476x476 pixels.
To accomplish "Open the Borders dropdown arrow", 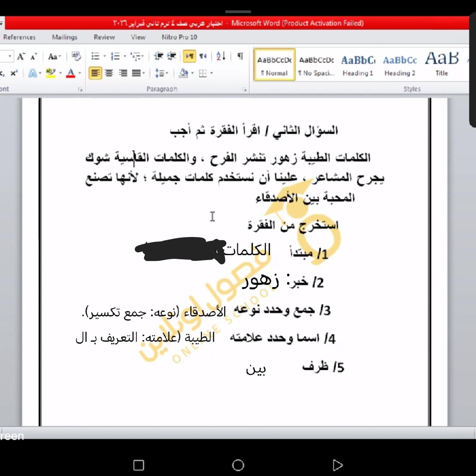I will pyautogui.click(x=211, y=73).
